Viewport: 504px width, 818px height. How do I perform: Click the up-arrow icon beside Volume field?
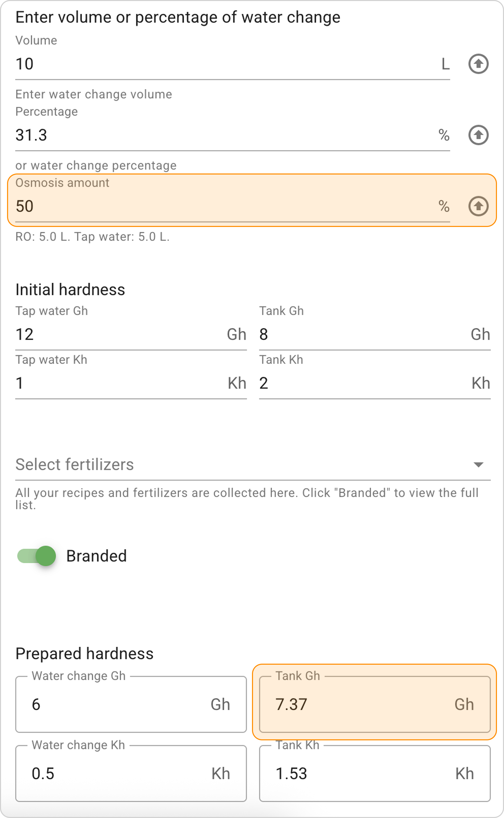(478, 64)
